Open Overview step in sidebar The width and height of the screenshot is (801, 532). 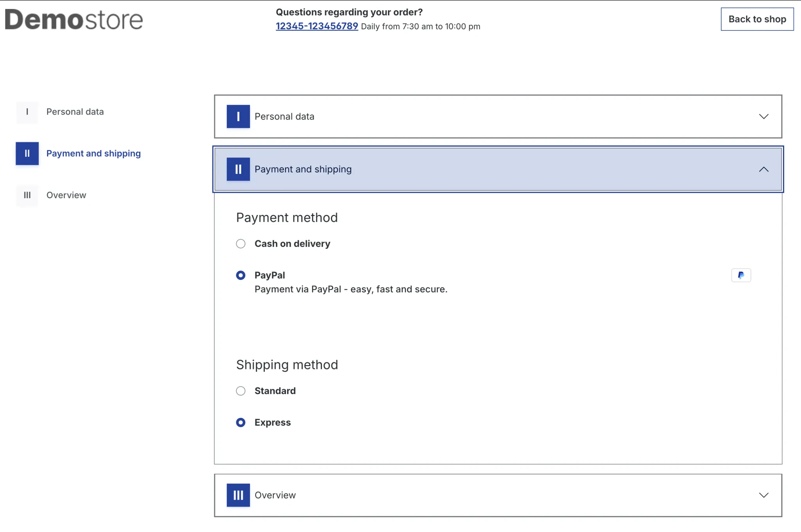click(x=66, y=195)
